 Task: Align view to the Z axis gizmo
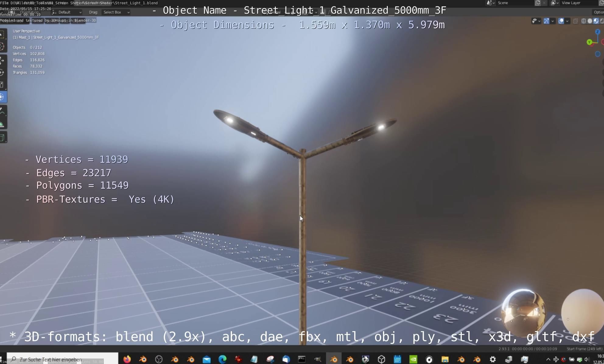coord(598,32)
